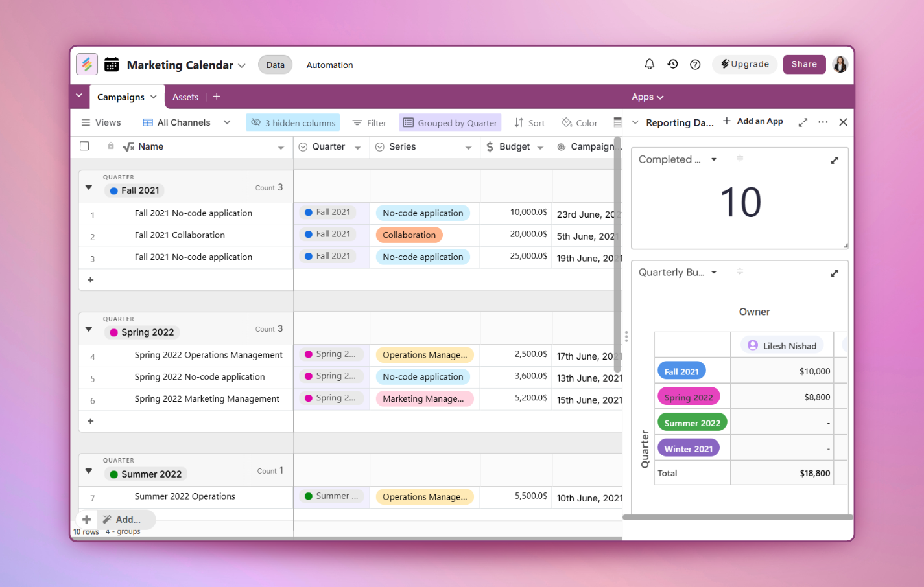Click the plus icon to add a new table
This screenshot has width=924, height=587.
217,97
